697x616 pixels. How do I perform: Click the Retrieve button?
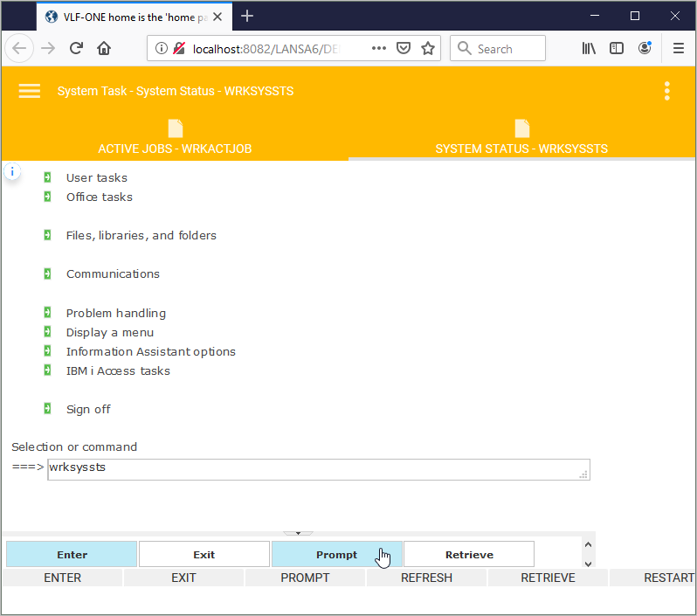point(469,554)
